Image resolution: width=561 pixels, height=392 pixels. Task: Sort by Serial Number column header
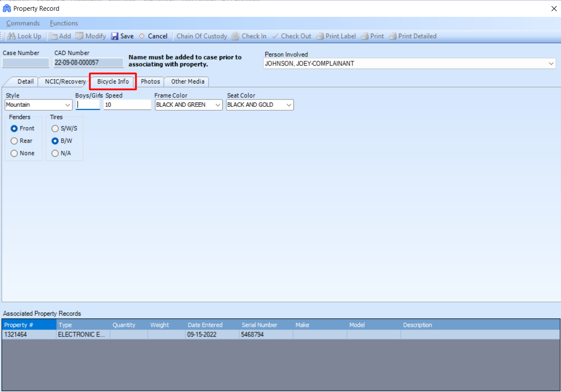pos(266,325)
